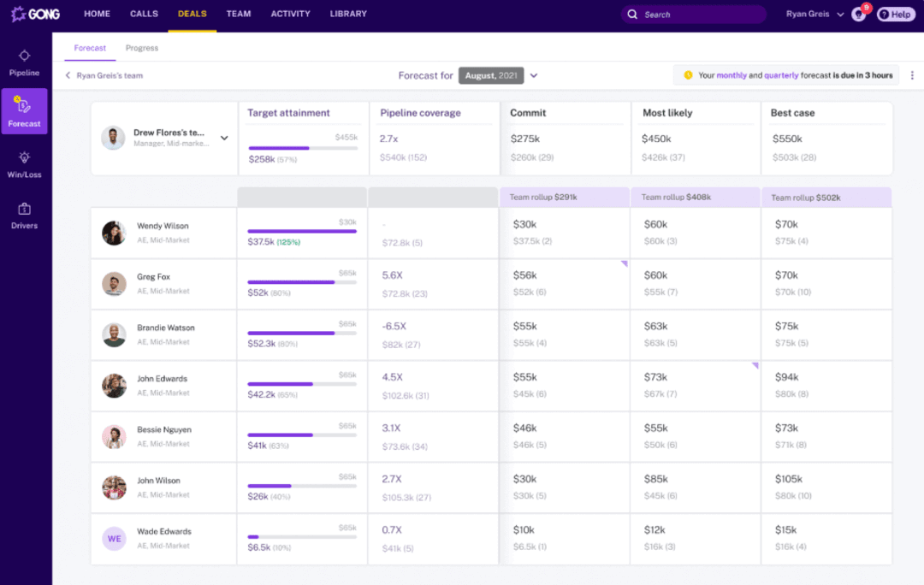
Task: Navigate back using the chevron before Ryan Greis's team
Action: [x=68, y=75]
